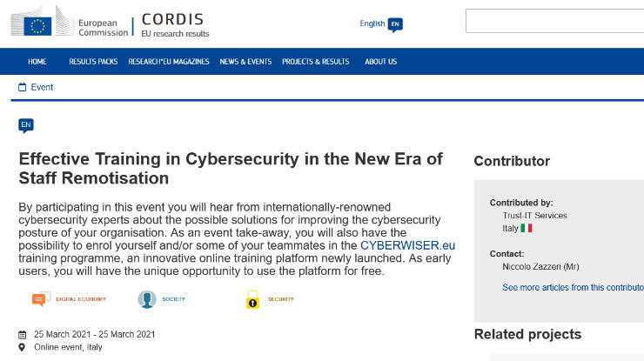
Task: Open the EN language selector badge in header
Action: pyautogui.click(x=395, y=24)
